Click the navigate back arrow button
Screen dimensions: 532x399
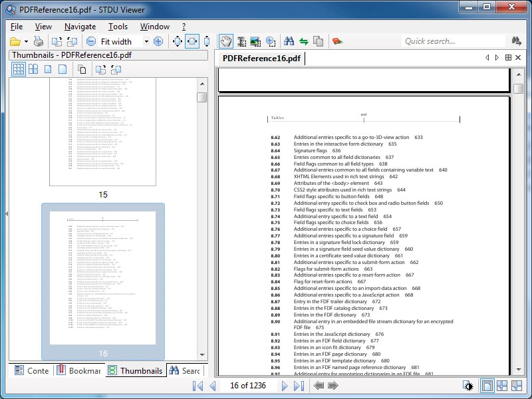tap(319, 386)
